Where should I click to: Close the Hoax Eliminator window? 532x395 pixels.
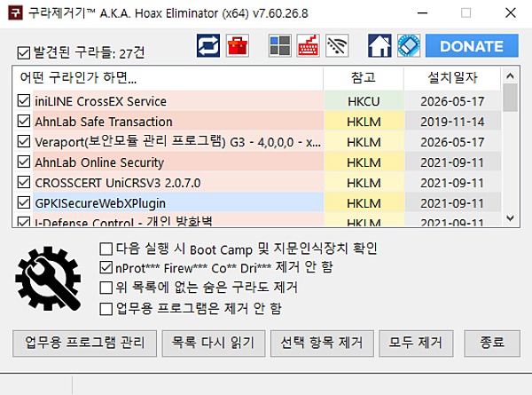point(511,13)
